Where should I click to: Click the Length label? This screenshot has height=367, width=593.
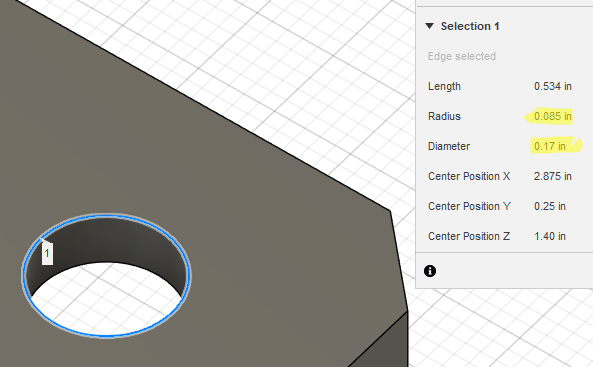click(x=444, y=86)
